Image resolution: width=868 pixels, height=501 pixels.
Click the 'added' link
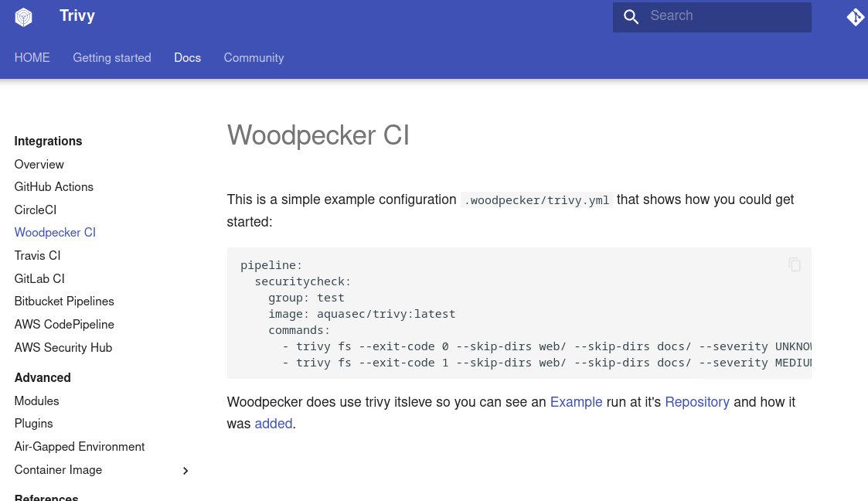tap(274, 424)
